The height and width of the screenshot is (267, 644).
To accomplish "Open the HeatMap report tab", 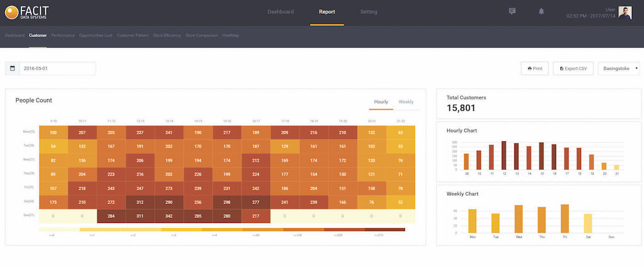I will pos(231,35).
